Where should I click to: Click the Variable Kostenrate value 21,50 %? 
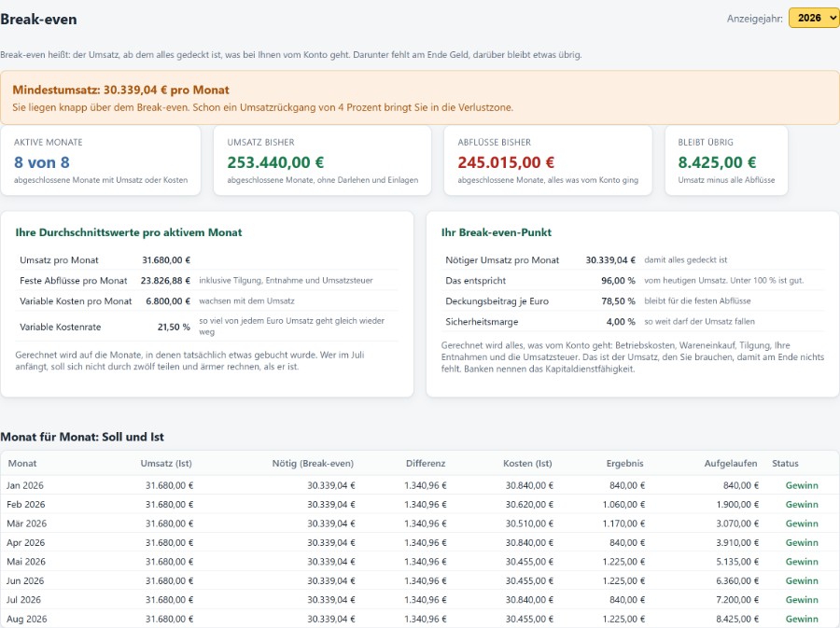pyautogui.click(x=174, y=327)
